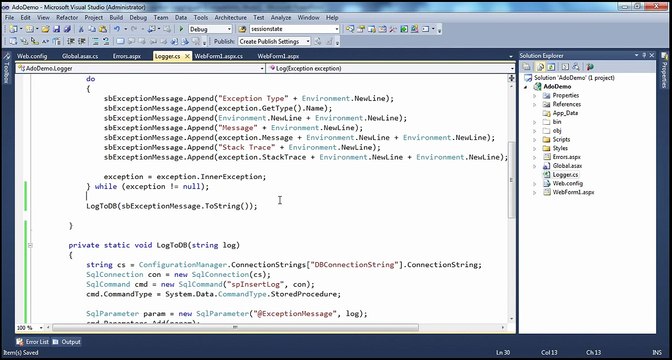Switch to the WebForm1.aspx.cs tab
Viewport: 672px width, 360px height.
pos(219,56)
